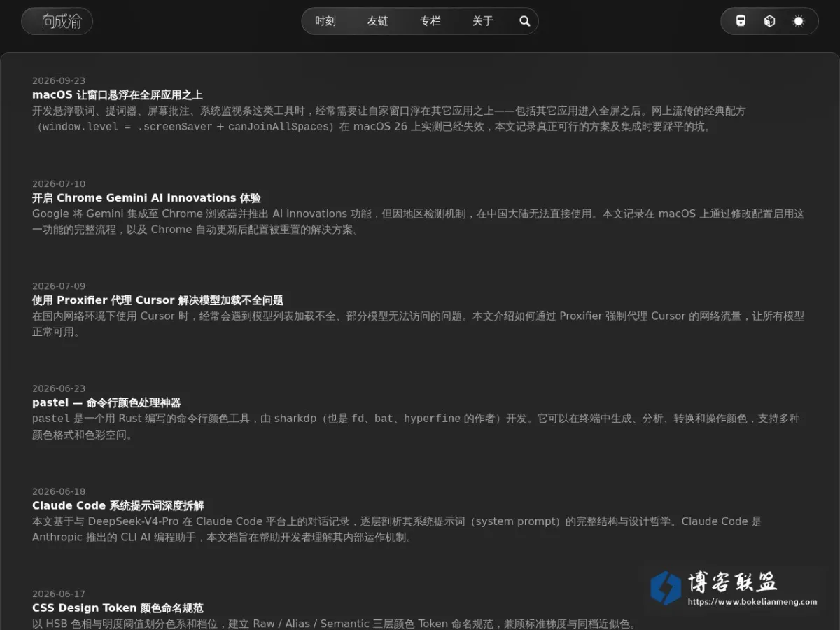Screen dimensions: 840x630
Task: Click the date 2026-06-18
Action: click(59, 491)
